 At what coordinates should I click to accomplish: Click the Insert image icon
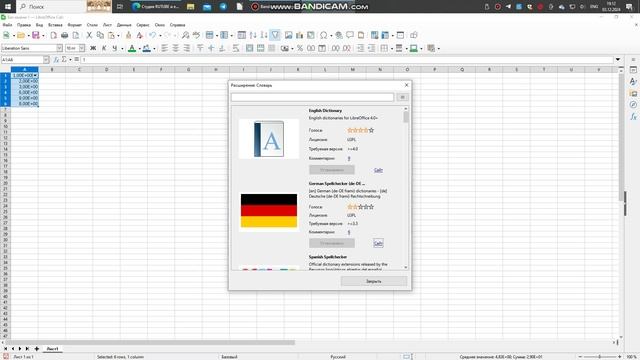pyautogui.click(x=289, y=35)
